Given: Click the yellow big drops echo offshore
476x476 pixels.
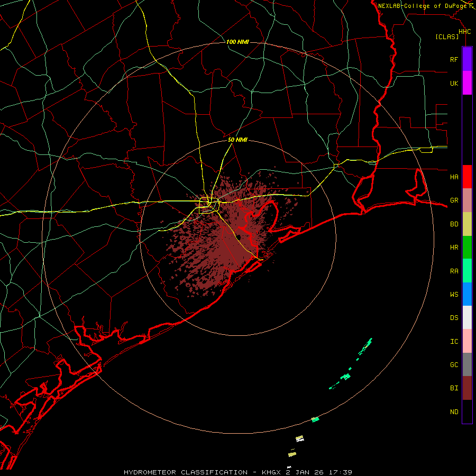Looking at the screenshot, I should click(x=292, y=454).
